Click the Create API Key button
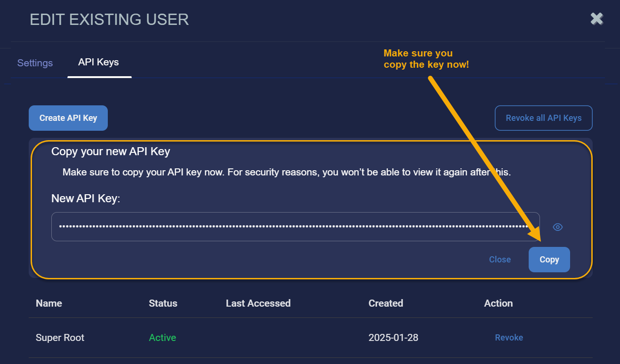620x364 pixels. pyautogui.click(x=68, y=118)
